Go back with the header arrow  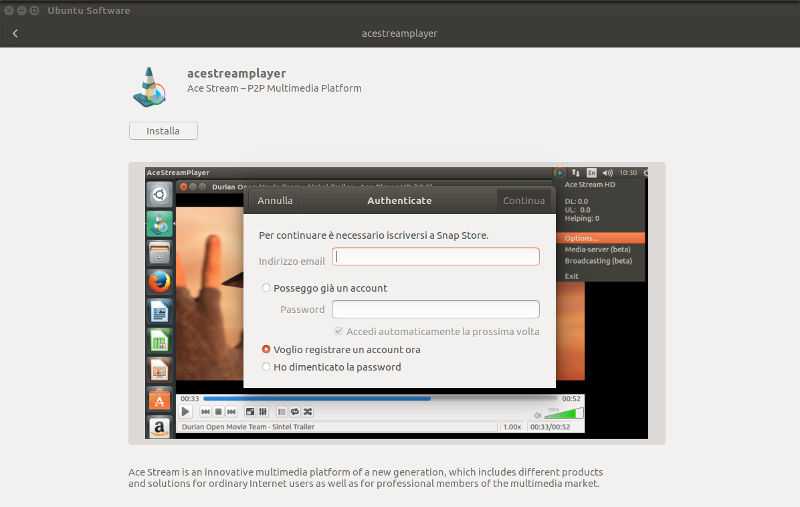point(15,33)
